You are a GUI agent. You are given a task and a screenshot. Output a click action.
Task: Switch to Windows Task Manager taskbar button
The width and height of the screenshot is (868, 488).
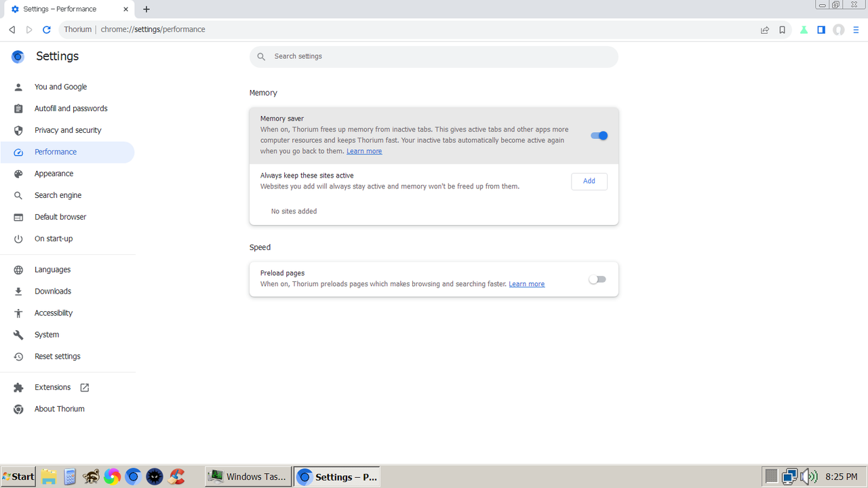click(248, 476)
